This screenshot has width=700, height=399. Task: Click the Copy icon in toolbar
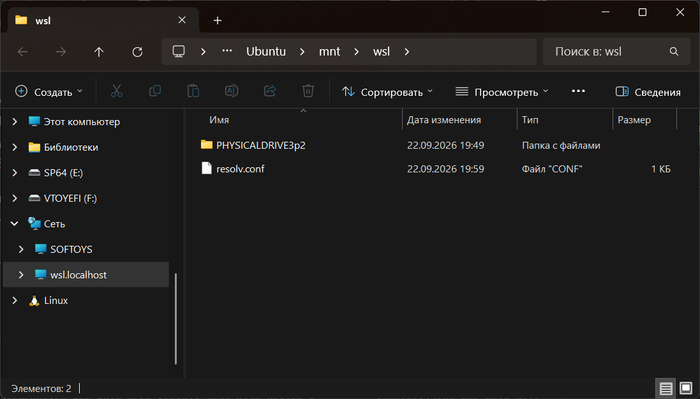[x=155, y=91]
